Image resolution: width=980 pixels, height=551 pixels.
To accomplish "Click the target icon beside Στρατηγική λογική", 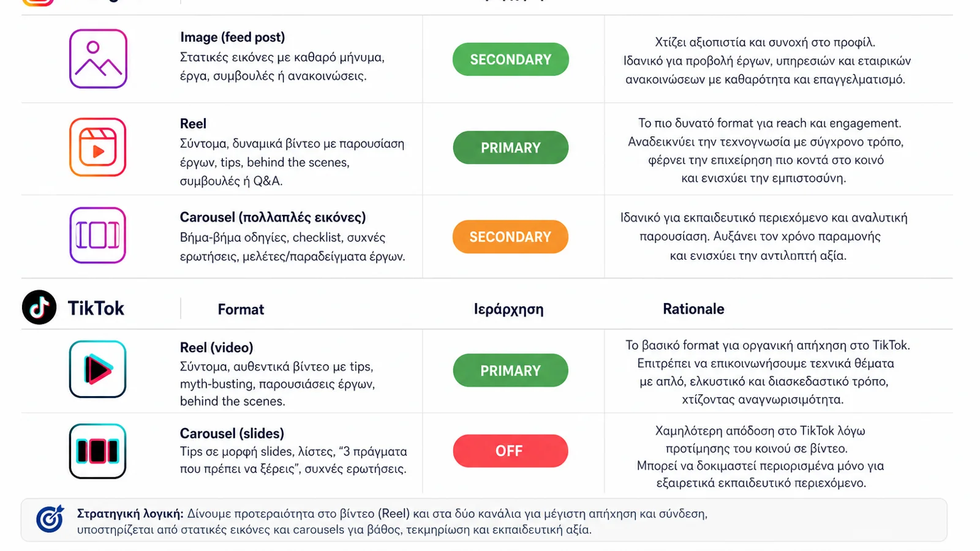I will (50, 519).
